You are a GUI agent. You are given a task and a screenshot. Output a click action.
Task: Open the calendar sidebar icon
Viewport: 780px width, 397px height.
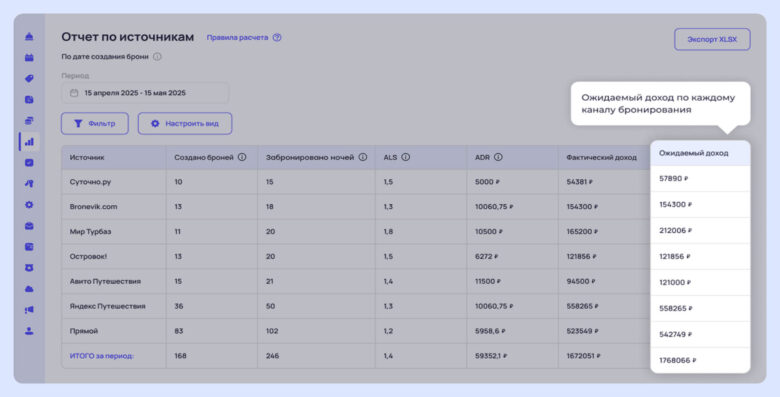pos(29,58)
